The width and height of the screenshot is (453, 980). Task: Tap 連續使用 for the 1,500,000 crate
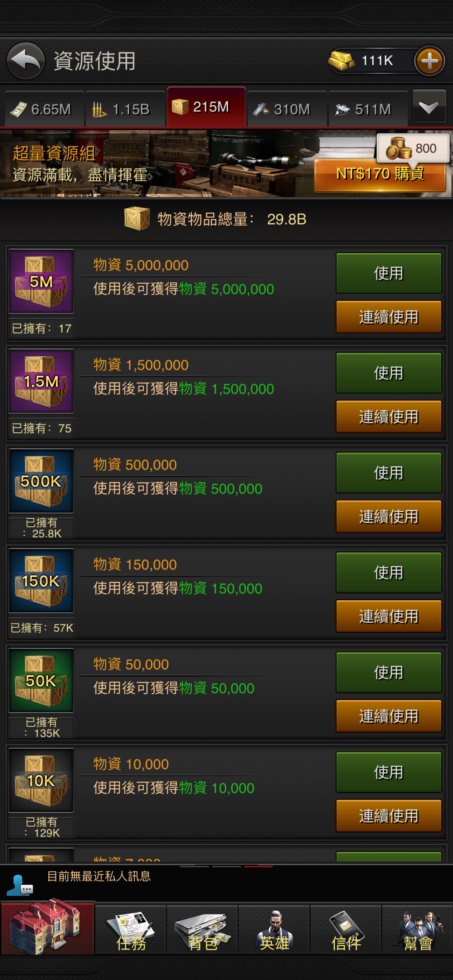coord(389,417)
